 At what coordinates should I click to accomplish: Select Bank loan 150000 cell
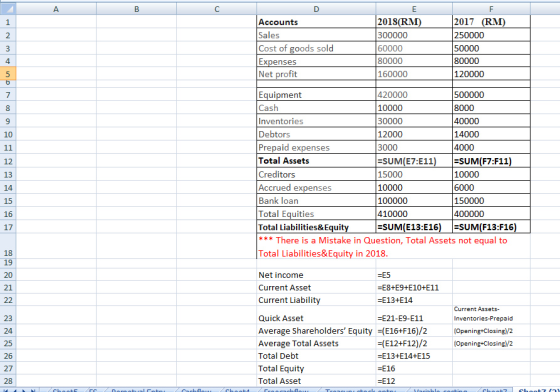[491, 201]
